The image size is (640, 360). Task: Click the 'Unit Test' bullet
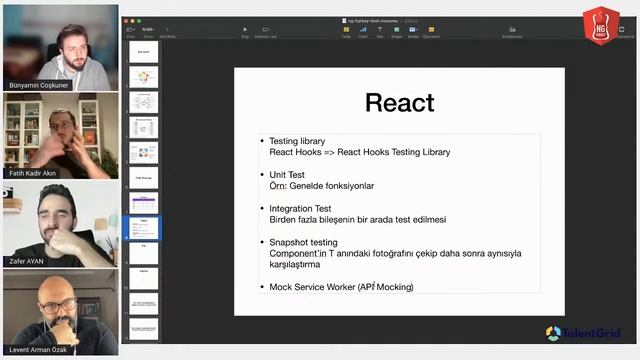point(287,175)
